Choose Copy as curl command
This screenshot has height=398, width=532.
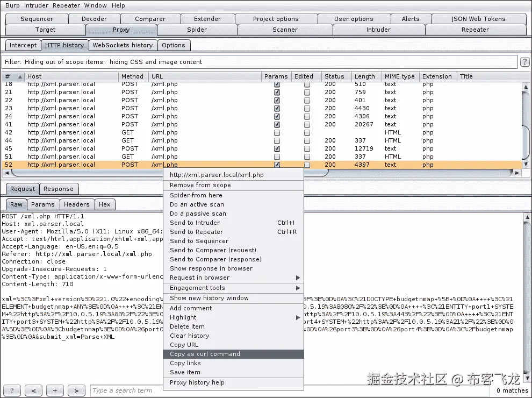(233, 354)
